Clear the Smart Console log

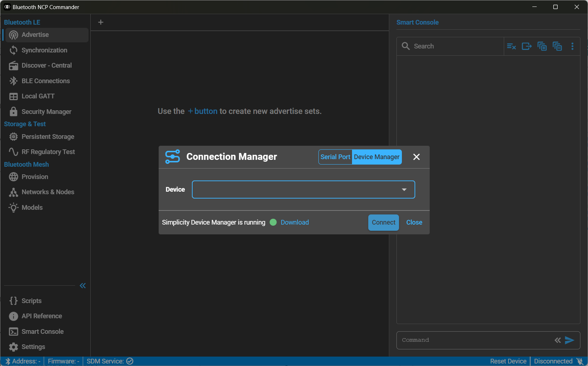tap(511, 46)
